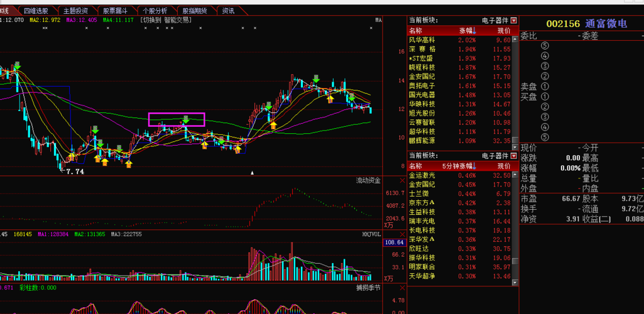644x314 pixels.
Task: Open the 四维选股 tab
Action: pos(35,11)
